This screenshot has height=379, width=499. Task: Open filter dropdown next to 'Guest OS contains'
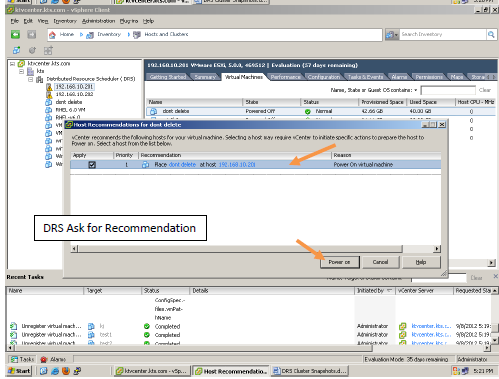pos(416,90)
